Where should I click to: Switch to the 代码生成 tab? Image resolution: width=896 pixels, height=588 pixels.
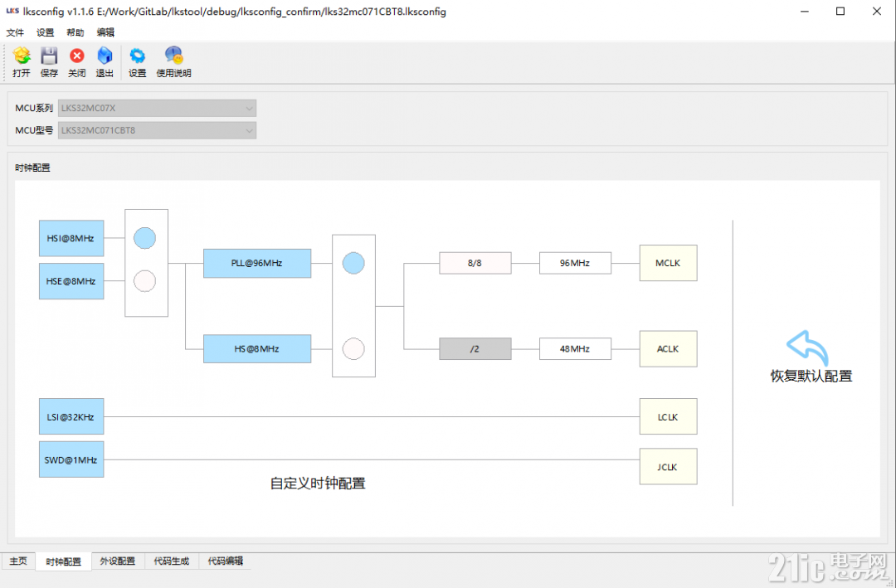tap(172, 561)
